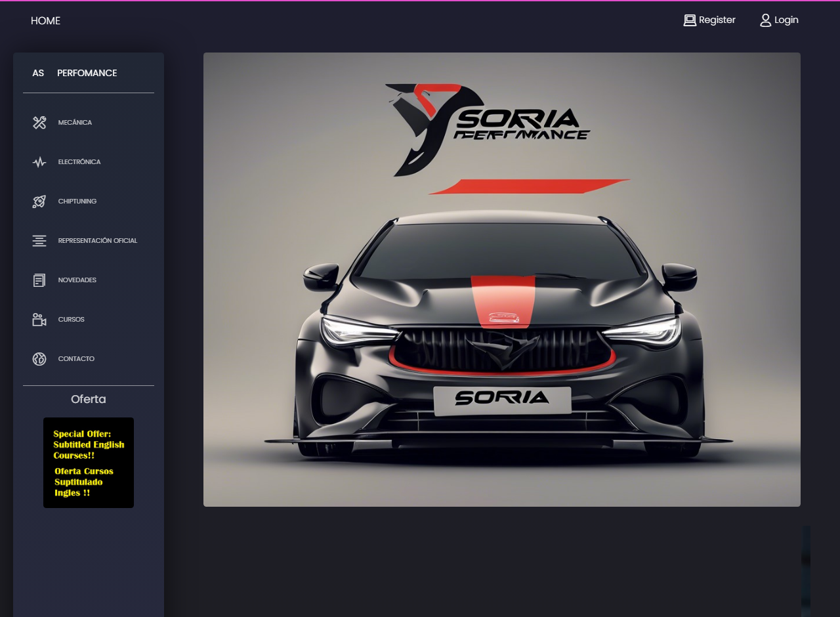This screenshot has width=840, height=617.
Task: Click the Oferta heading
Action: tap(89, 399)
